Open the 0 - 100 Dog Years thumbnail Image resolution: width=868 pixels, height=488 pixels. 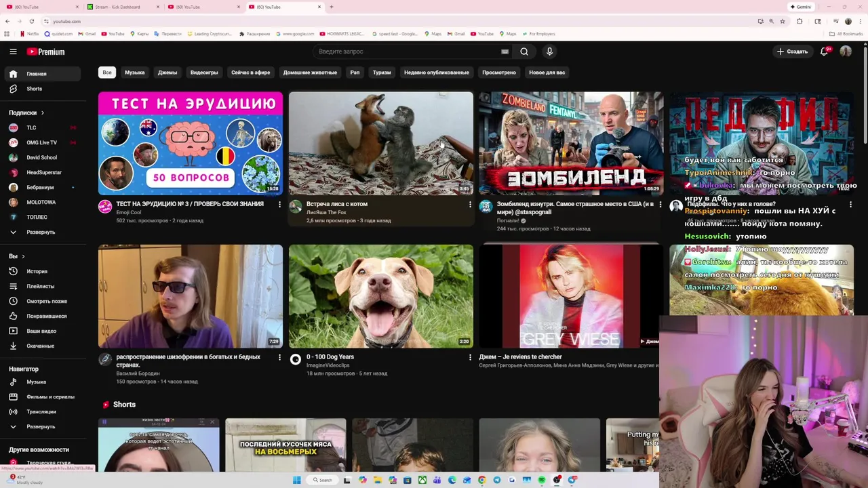click(x=381, y=296)
